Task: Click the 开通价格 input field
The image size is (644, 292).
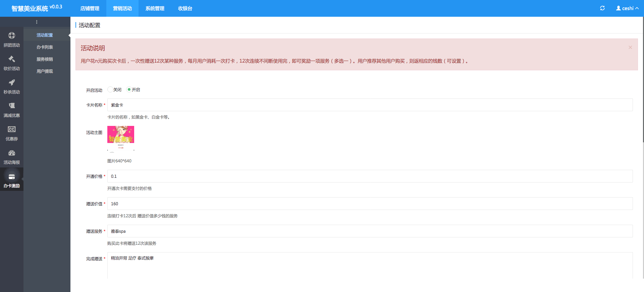Action: tap(370, 176)
